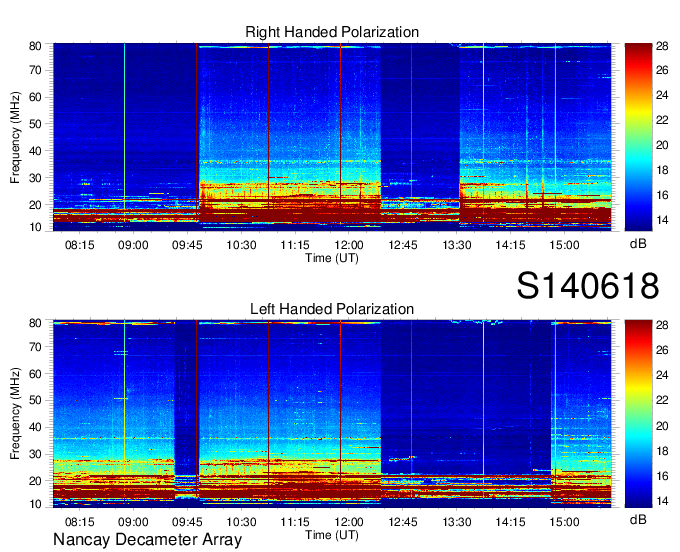680x552 pixels.
Task: Click the 24 value on Right Handed colorbar
Action: (662, 95)
